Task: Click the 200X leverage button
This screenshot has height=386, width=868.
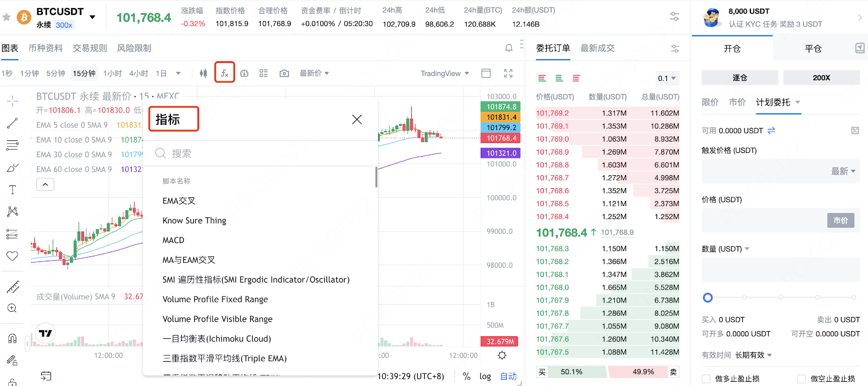Action: [821, 78]
